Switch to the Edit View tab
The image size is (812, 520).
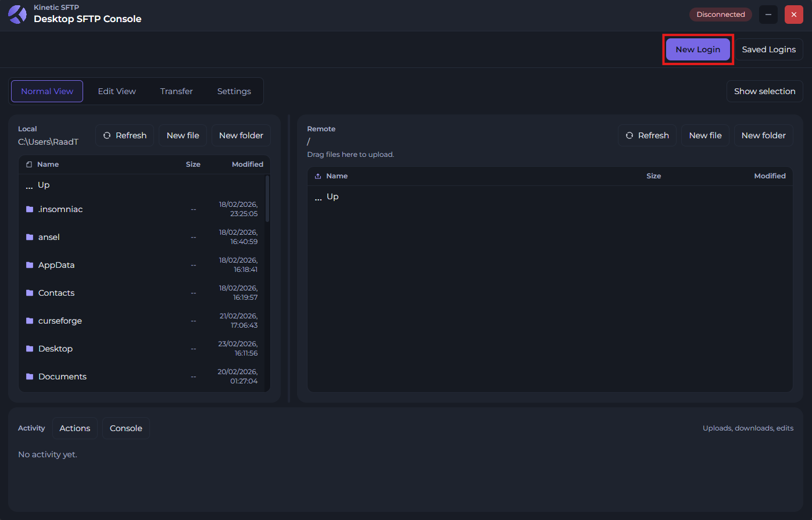(x=117, y=91)
